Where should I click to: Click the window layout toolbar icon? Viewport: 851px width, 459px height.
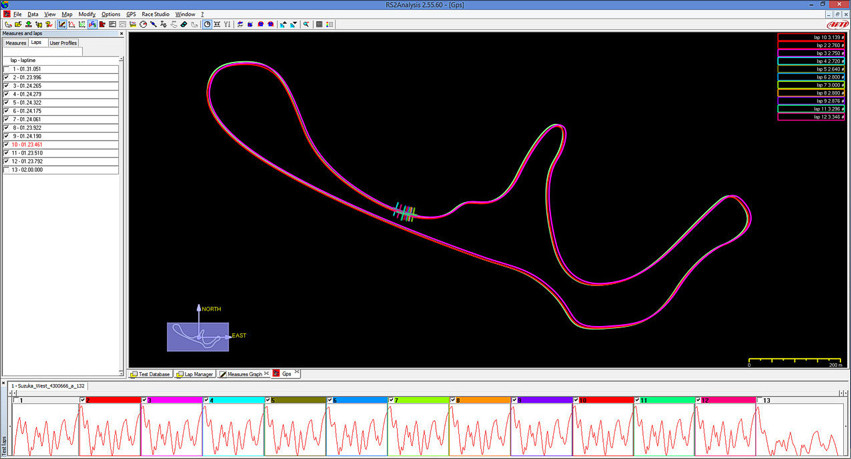(x=112, y=24)
